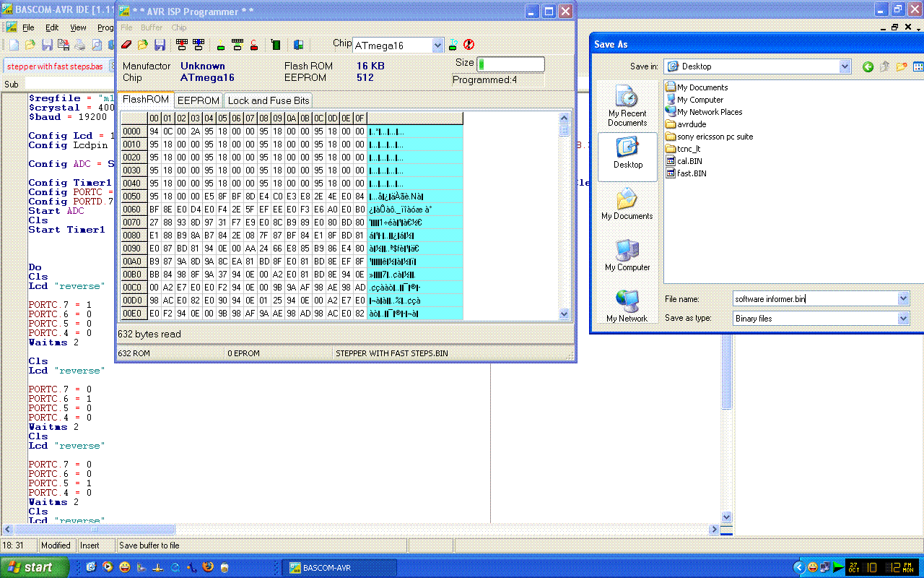
Task: Select the avrdude folder in file list
Action: pos(691,124)
